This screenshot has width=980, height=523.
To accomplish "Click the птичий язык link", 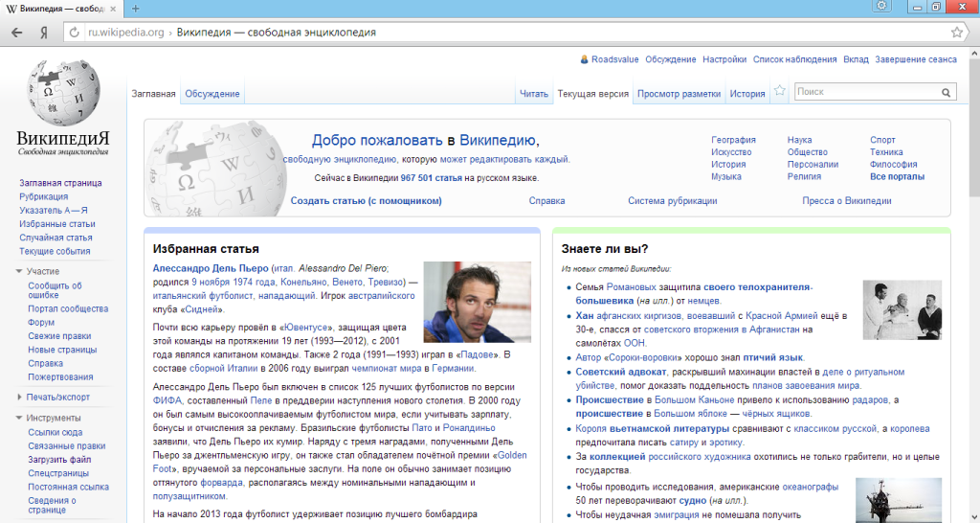I will [772, 358].
